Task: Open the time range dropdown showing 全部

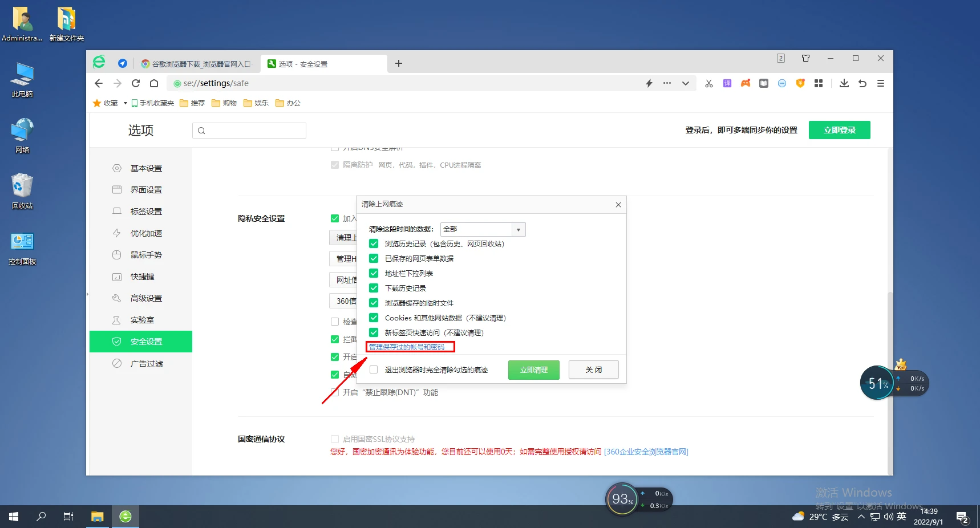Action: 483,229
